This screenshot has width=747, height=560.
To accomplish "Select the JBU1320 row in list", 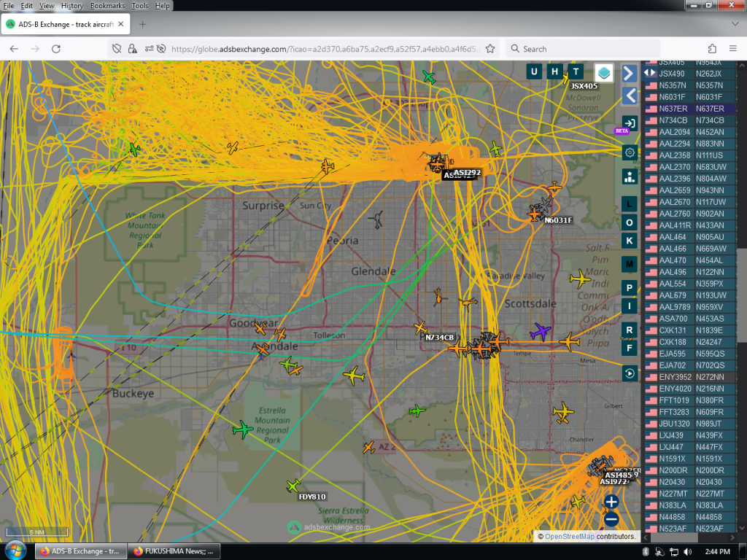I will 690,424.
